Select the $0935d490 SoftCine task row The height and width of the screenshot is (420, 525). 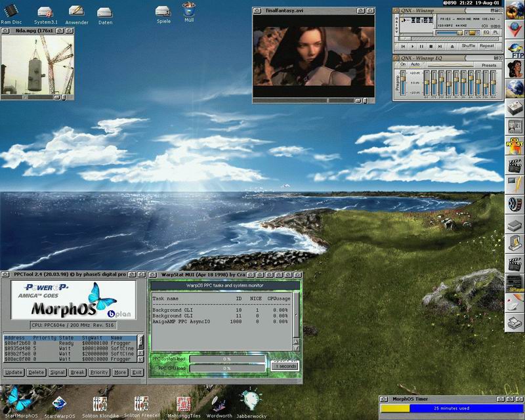pyautogui.click(x=70, y=348)
